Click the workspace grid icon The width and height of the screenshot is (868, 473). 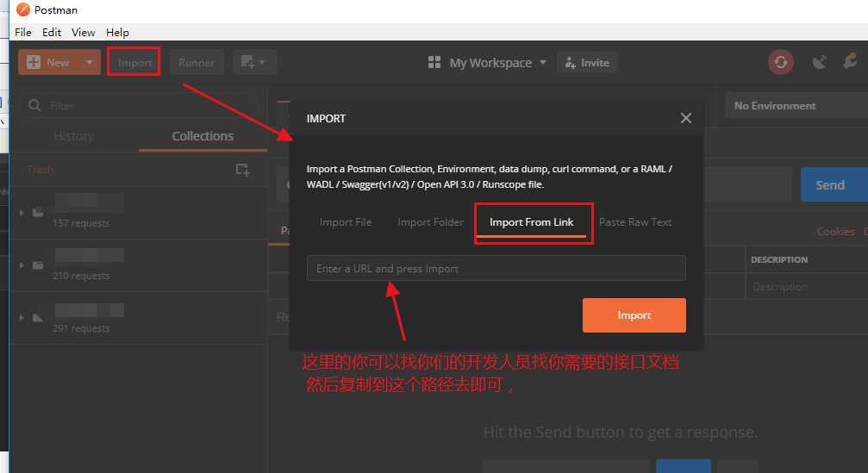pos(434,63)
